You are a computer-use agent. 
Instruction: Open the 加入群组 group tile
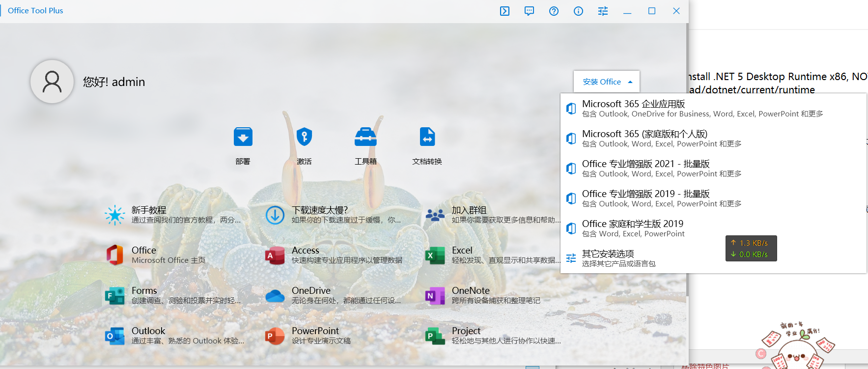click(x=492, y=215)
